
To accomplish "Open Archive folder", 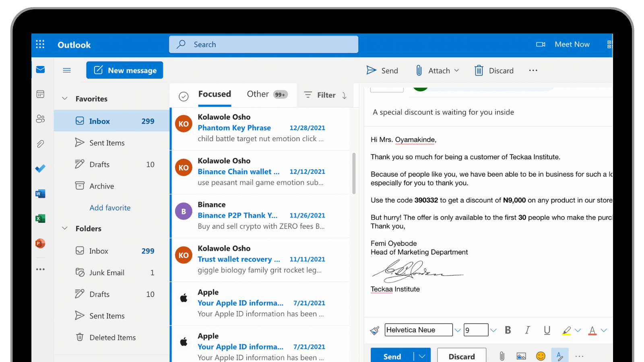I will click(112, 186).
